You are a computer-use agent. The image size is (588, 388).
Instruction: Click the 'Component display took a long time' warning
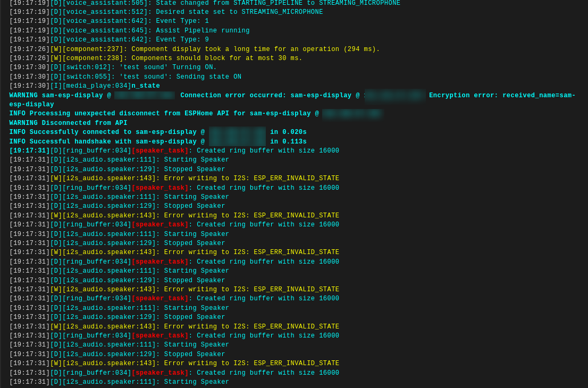tap(256, 49)
